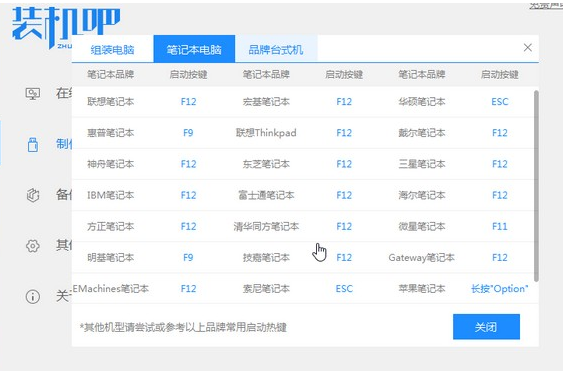Viewport: 563px width, 371px height.
Task: Click the blue 关闭 button
Action: click(486, 327)
